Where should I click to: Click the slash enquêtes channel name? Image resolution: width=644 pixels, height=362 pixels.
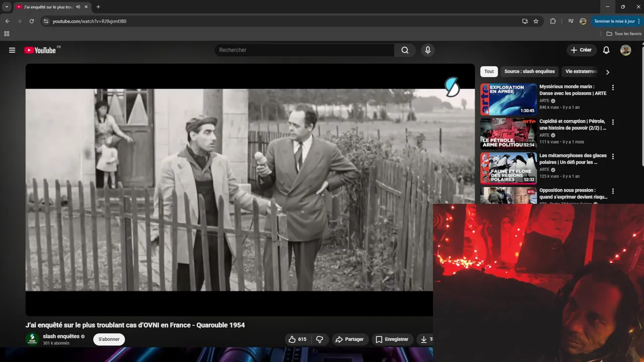(x=61, y=336)
